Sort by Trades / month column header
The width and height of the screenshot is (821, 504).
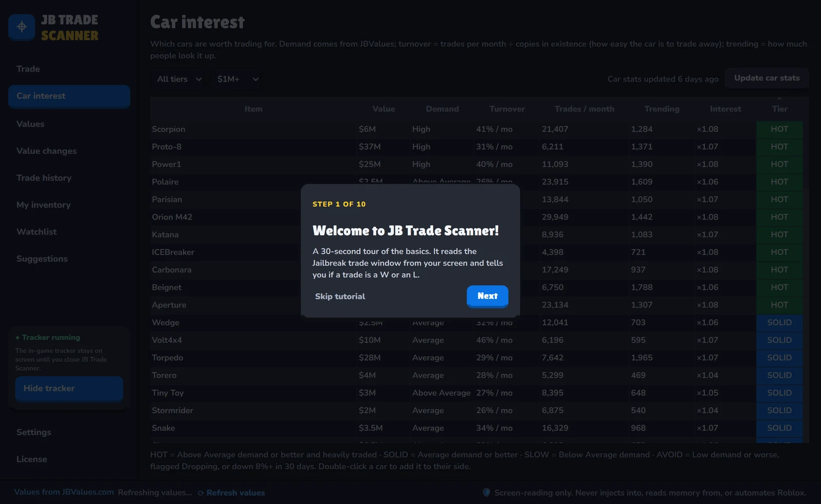pyautogui.click(x=584, y=109)
